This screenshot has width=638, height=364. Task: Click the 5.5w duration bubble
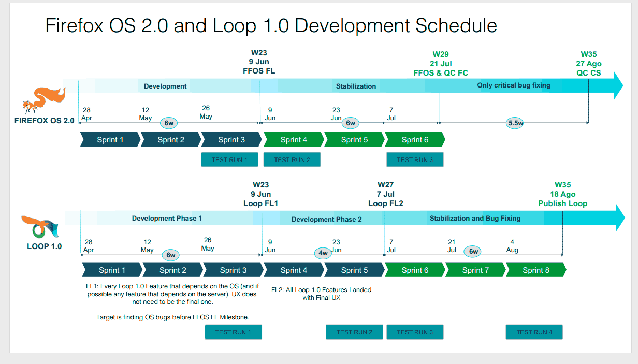point(515,123)
